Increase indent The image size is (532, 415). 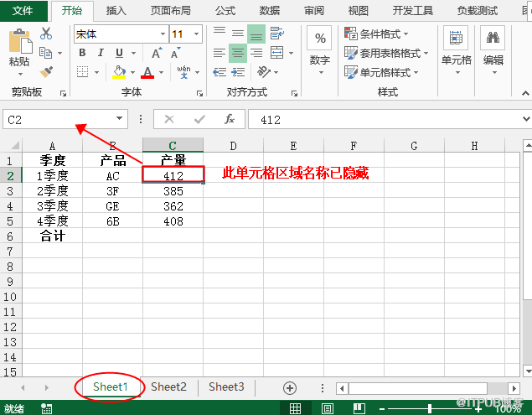238,72
